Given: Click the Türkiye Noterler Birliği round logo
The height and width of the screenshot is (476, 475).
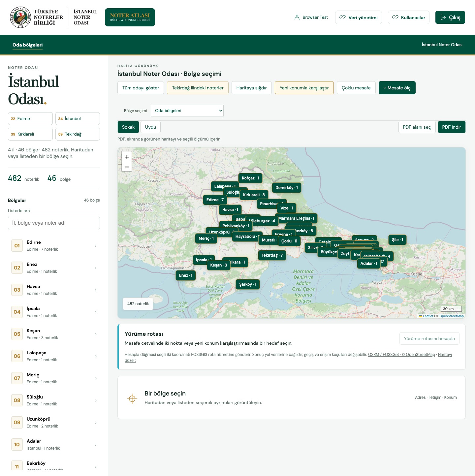Looking at the screenshot, I should coord(20,17).
